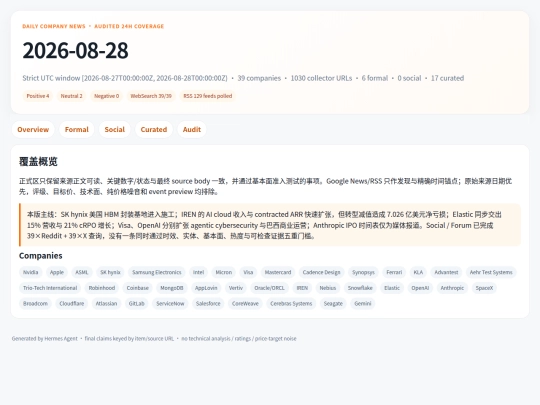The image size is (540, 405).
Task: Select the Micron company chip
Action: pos(224,272)
